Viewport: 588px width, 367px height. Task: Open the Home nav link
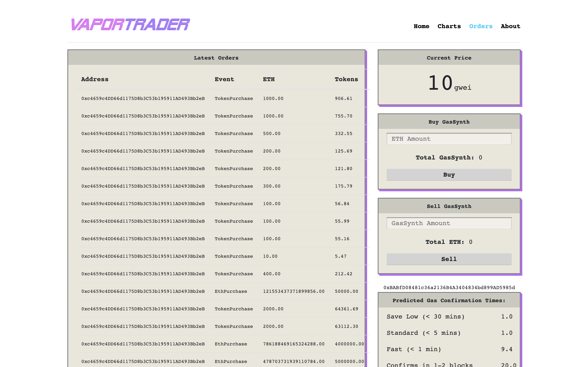coord(421,26)
